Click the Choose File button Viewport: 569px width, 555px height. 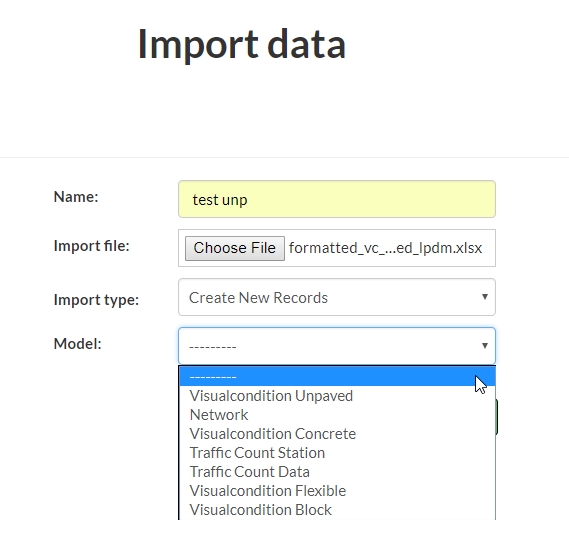[x=235, y=248]
